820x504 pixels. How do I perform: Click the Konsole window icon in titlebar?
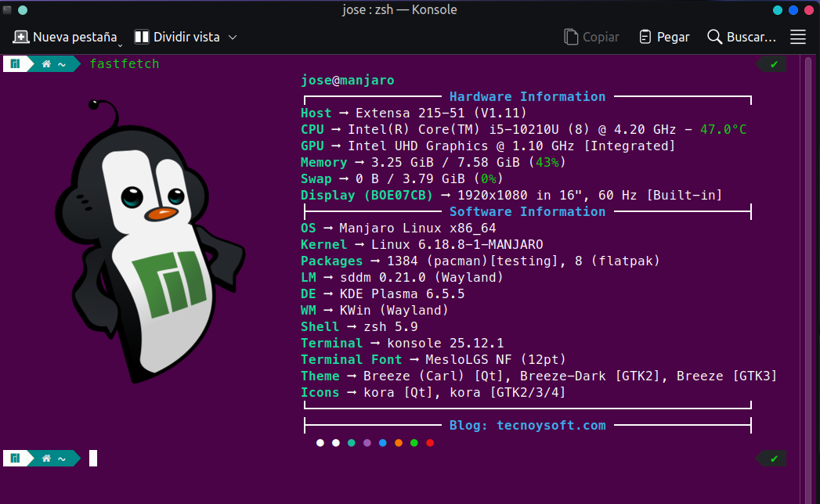tap(7, 10)
